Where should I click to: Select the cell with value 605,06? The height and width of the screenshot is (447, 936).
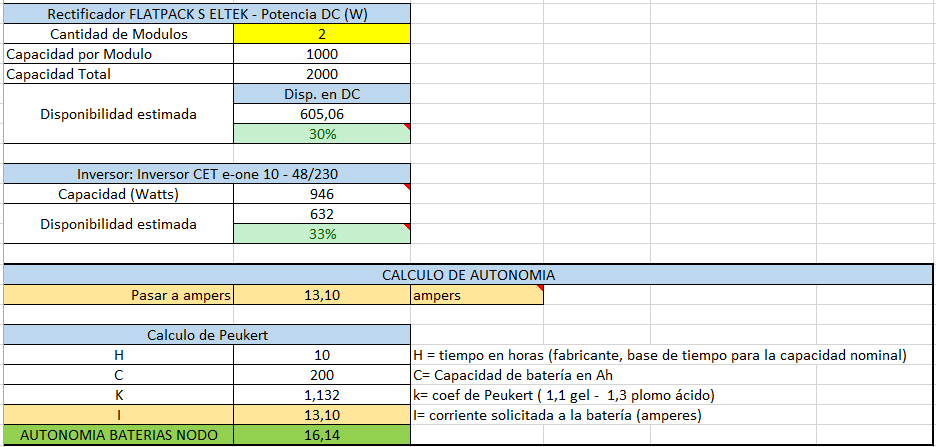[322, 114]
